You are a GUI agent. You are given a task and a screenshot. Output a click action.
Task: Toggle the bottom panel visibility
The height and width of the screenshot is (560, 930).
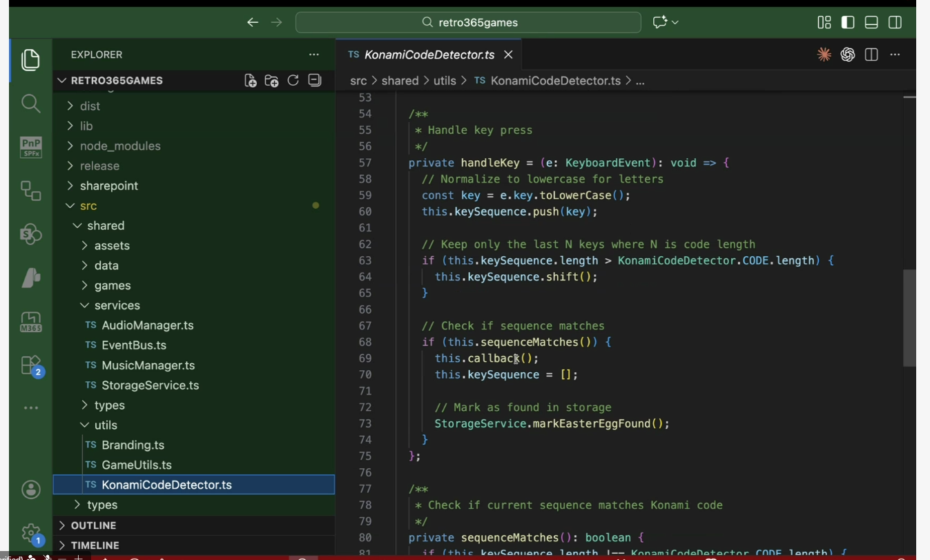[871, 22]
